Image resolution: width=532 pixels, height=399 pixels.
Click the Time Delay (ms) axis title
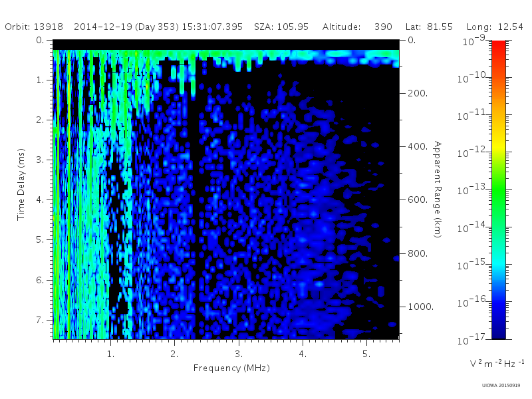pos(21,184)
